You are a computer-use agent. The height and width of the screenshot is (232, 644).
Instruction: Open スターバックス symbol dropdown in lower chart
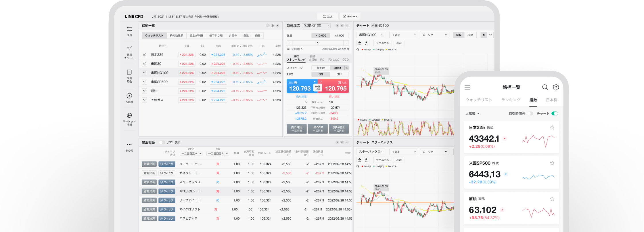click(371, 152)
